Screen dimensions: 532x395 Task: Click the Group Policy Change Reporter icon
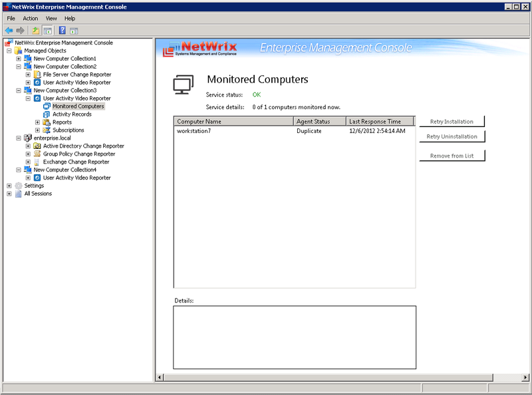pos(37,154)
